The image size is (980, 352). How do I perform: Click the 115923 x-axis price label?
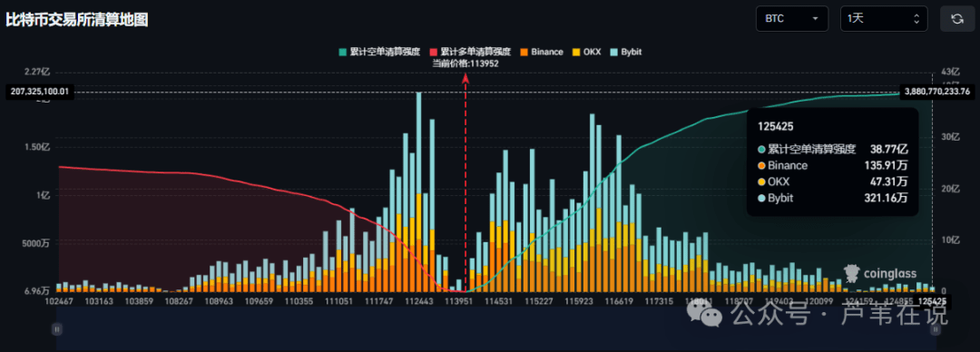tap(580, 300)
